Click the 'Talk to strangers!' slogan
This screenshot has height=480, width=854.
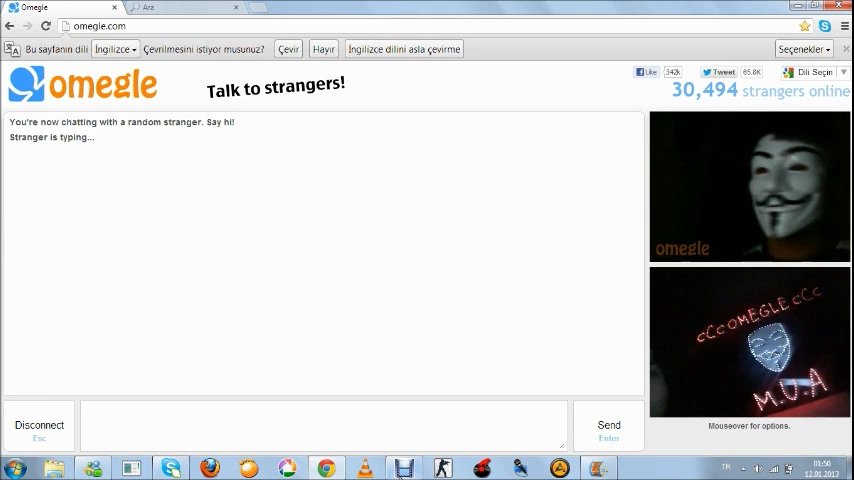276,87
